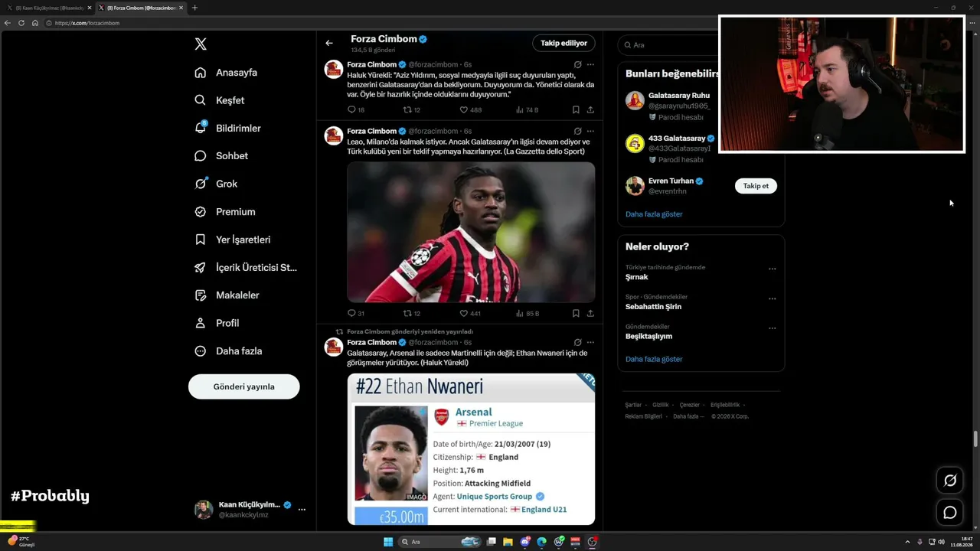Open Makaleler in the sidebar

[227, 295]
